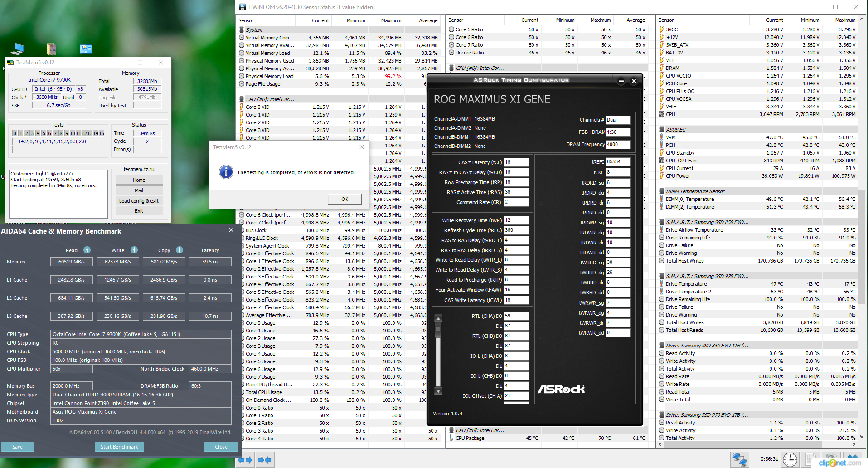Click the Sensor column header in HWiNFO middle pane
868x468 pixels.
(x=475, y=20)
